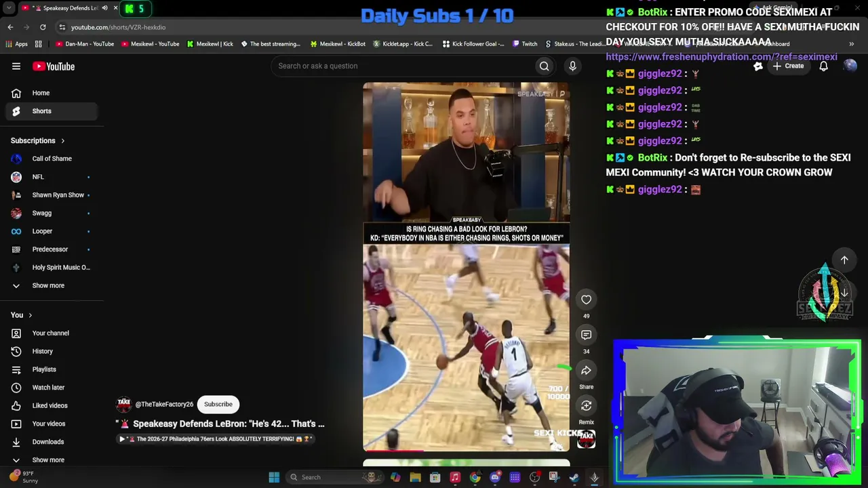Open the Subscriptions section chevron
Viewport: 868px width, 488px height.
tap(62, 141)
